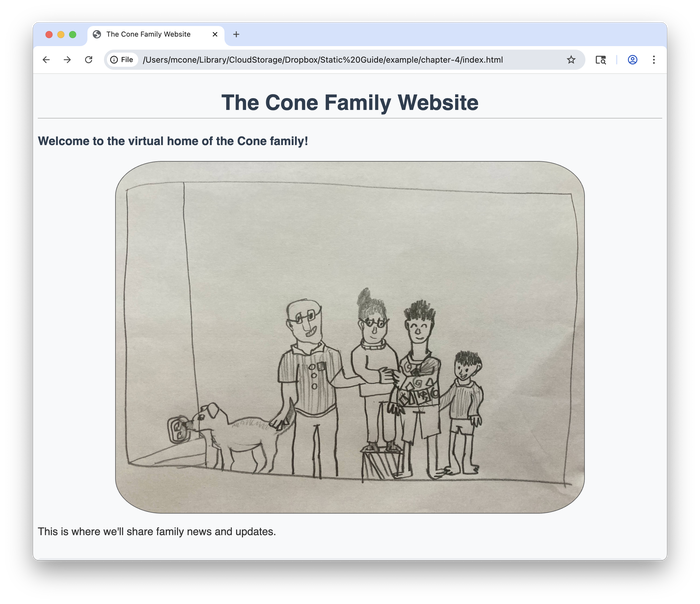Close window with the red button

pyautogui.click(x=49, y=34)
